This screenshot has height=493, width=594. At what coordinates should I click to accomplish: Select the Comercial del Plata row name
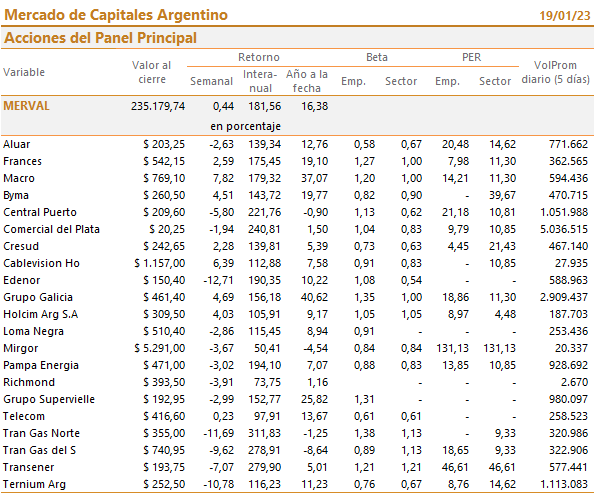(x=51, y=229)
